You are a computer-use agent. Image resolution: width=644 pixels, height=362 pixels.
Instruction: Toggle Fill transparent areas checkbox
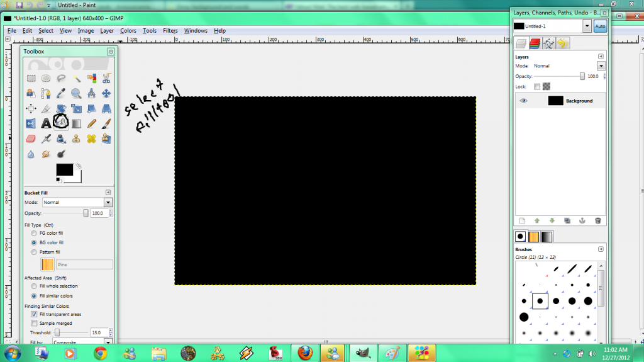click(x=34, y=314)
